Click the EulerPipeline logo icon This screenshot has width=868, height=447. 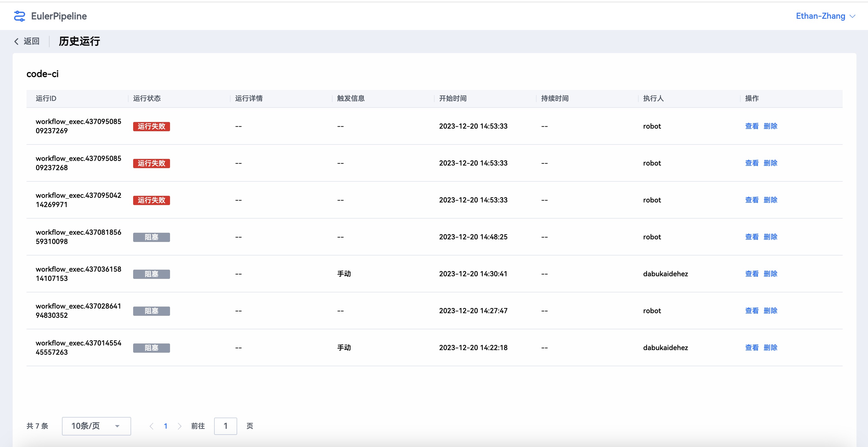19,16
